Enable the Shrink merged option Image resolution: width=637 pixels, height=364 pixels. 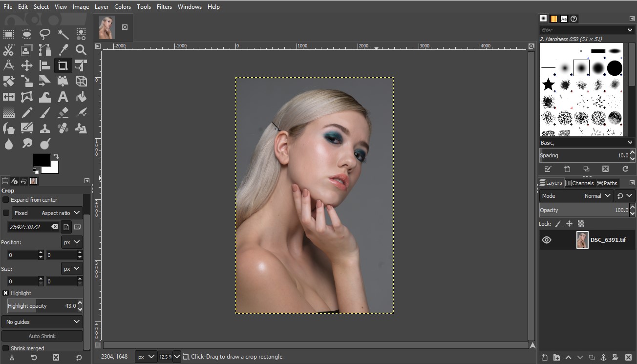point(5,348)
